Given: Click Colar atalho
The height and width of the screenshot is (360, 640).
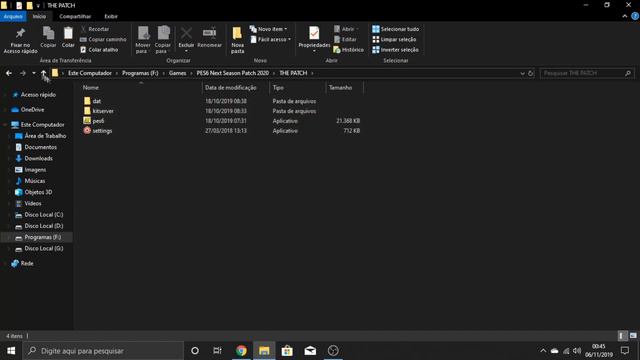Looking at the screenshot, I should [x=99, y=50].
